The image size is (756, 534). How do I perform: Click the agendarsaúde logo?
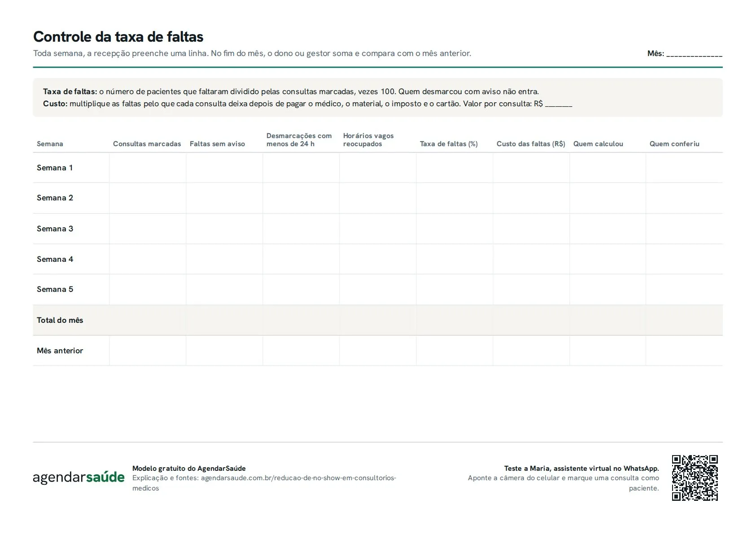pyautogui.click(x=79, y=477)
